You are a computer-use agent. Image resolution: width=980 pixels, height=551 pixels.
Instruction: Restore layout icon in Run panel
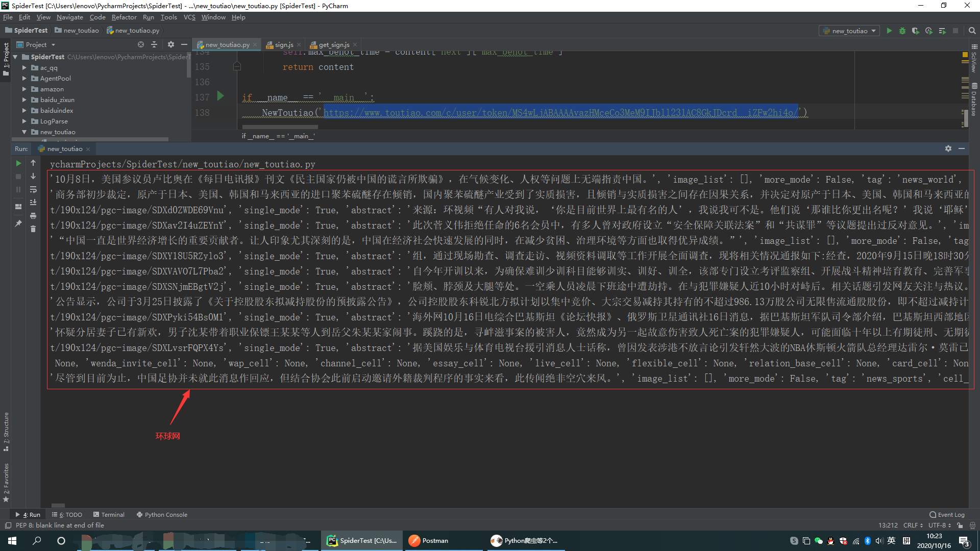(x=18, y=207)
